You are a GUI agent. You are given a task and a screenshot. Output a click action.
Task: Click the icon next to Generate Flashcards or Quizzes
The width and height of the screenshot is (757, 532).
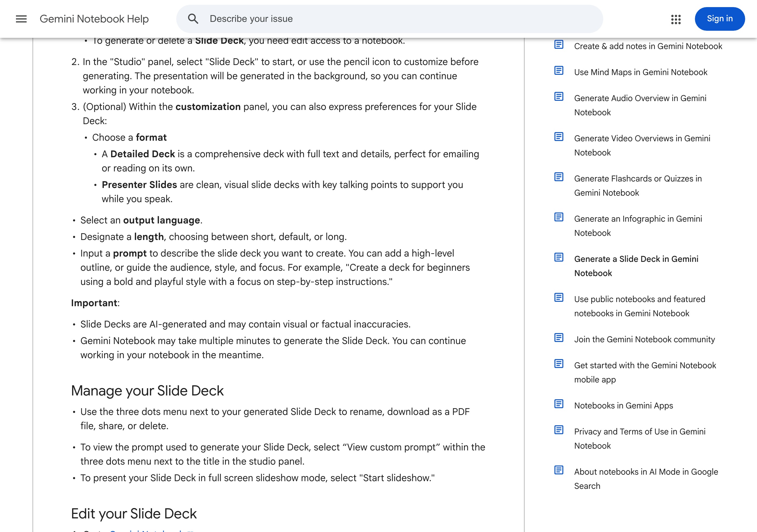559,177
